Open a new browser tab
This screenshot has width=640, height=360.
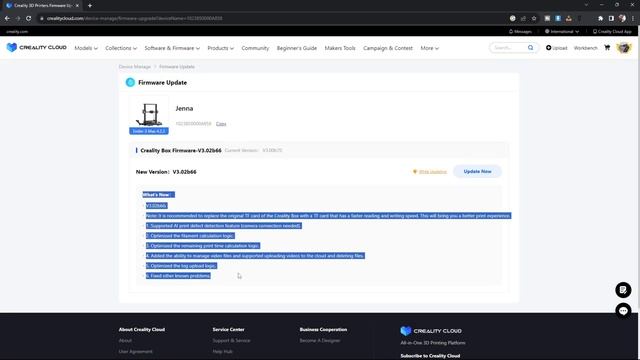pos(90,6)
